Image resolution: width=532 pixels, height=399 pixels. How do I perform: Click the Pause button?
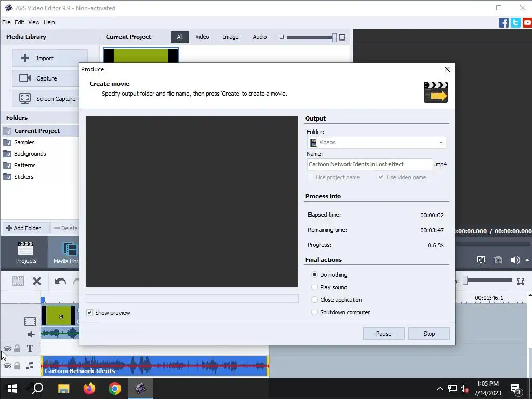click(383, 334)
